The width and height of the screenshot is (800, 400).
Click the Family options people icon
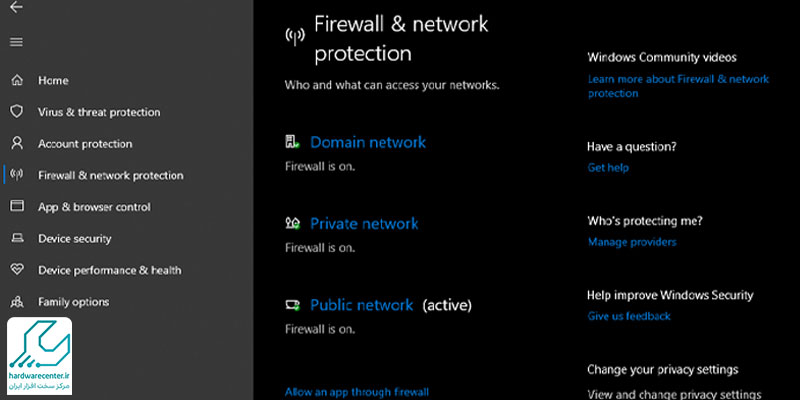coord(17,302)
